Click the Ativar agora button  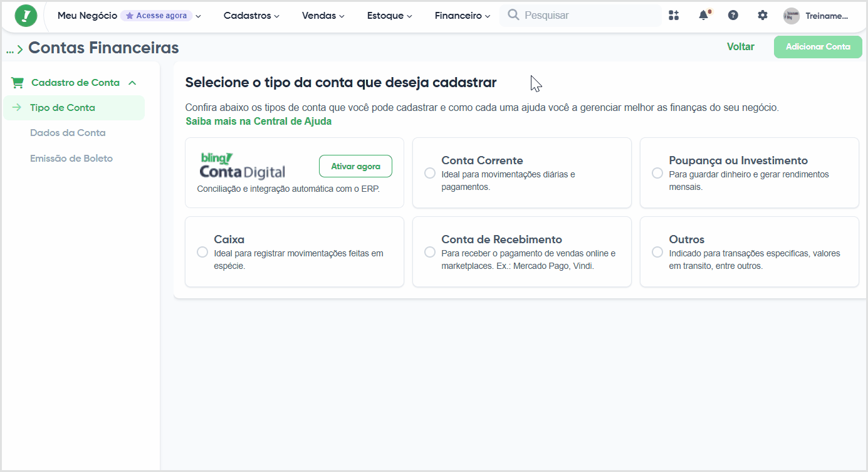tap(355, 166)
